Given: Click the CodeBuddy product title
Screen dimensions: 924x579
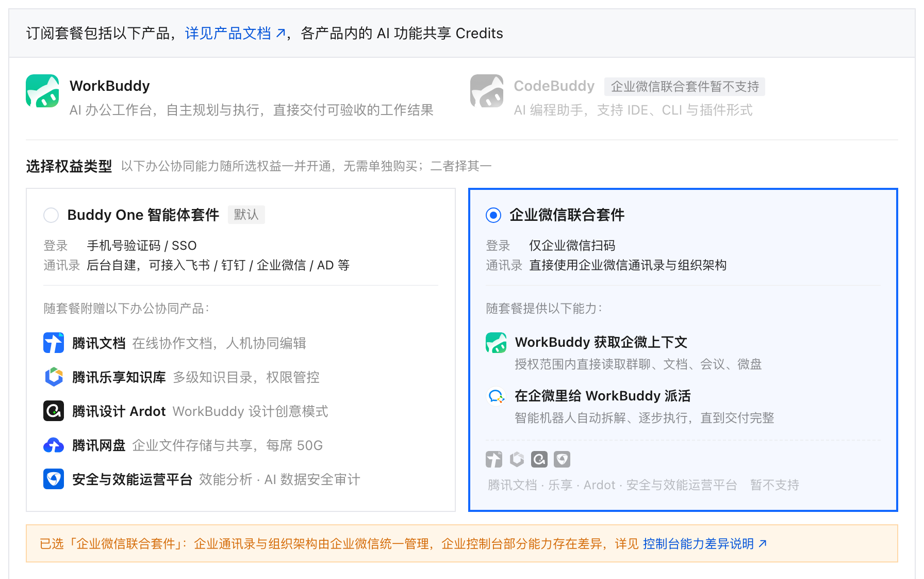Looking at the screenshot, I should coord(554,86).
